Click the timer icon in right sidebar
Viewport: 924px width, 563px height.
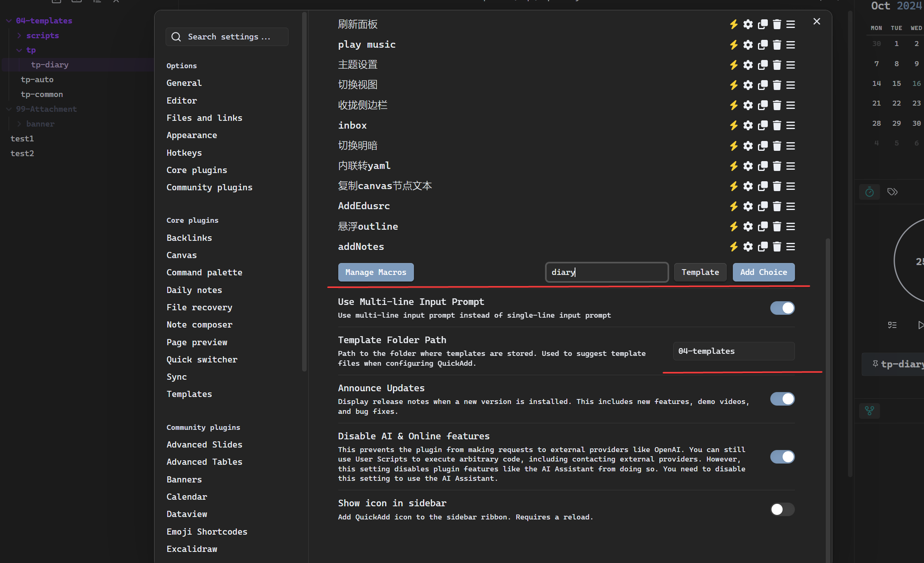[869, 192]
